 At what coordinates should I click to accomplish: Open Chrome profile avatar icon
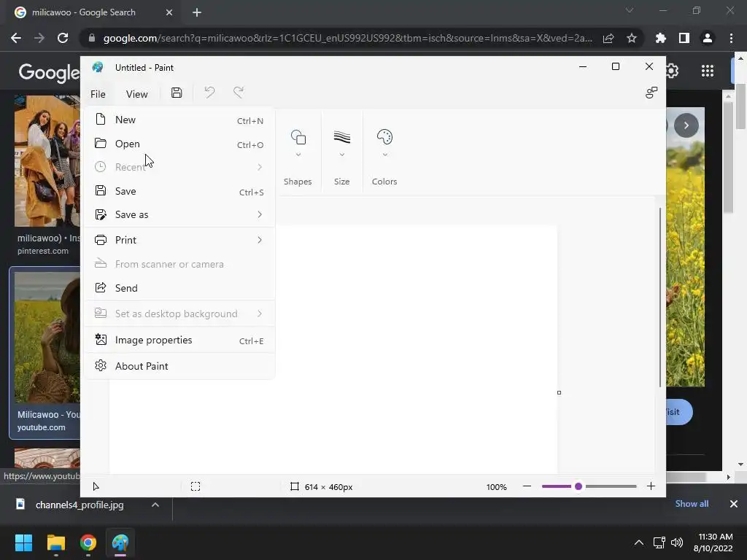tap(708, 38)
